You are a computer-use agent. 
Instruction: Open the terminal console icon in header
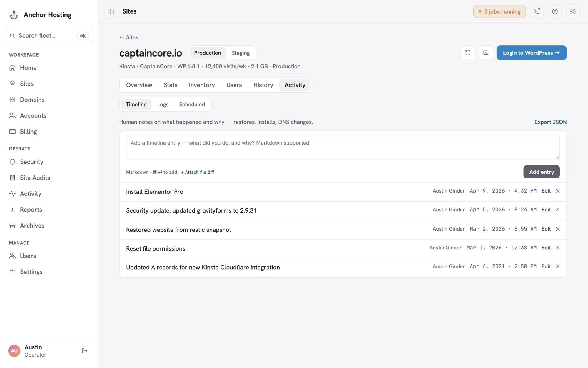537,11
